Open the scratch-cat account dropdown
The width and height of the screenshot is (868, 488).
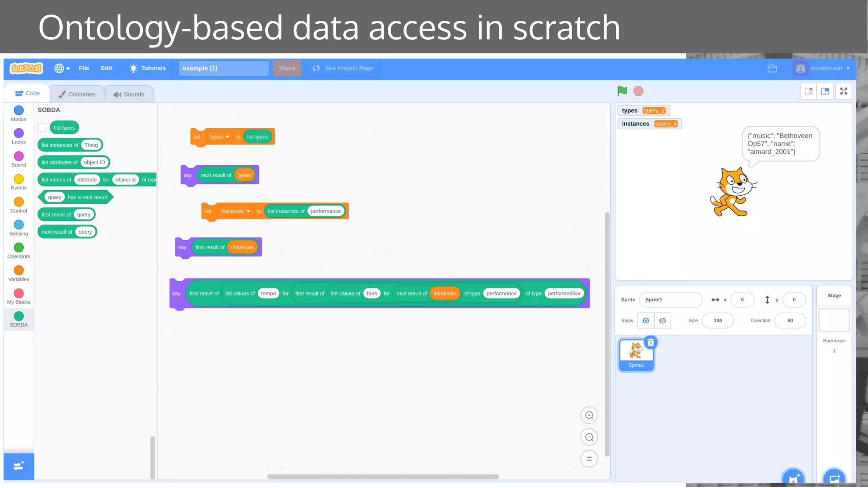point(822,68)
